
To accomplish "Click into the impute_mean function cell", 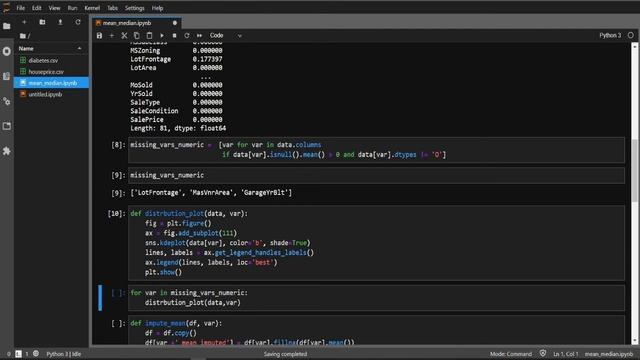I will click(x=376, y=330).
